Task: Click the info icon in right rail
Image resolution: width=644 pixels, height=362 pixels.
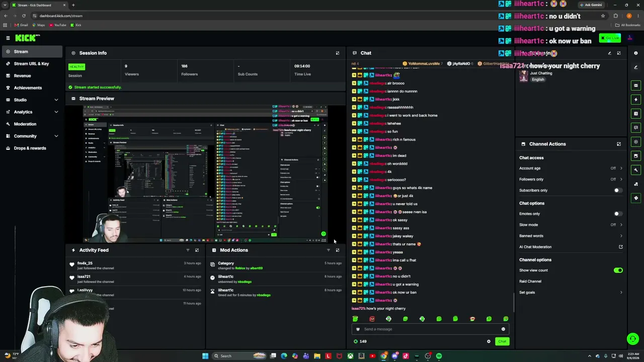Action: point(636,53)
